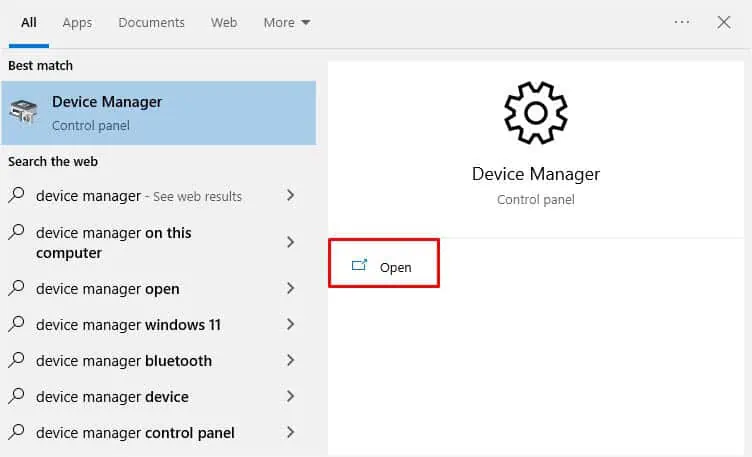Viewport: 752px width, 457px height.
Task: Click search icon beside 'bluetooth' suggestion
Action: click(16, 360)
